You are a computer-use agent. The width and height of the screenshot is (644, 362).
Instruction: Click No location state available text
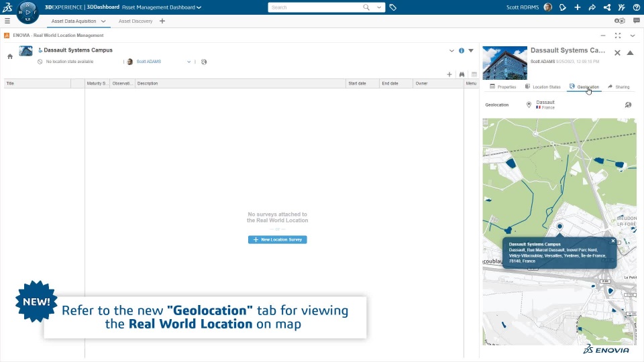pyautogui.click(x=70, y=62)
